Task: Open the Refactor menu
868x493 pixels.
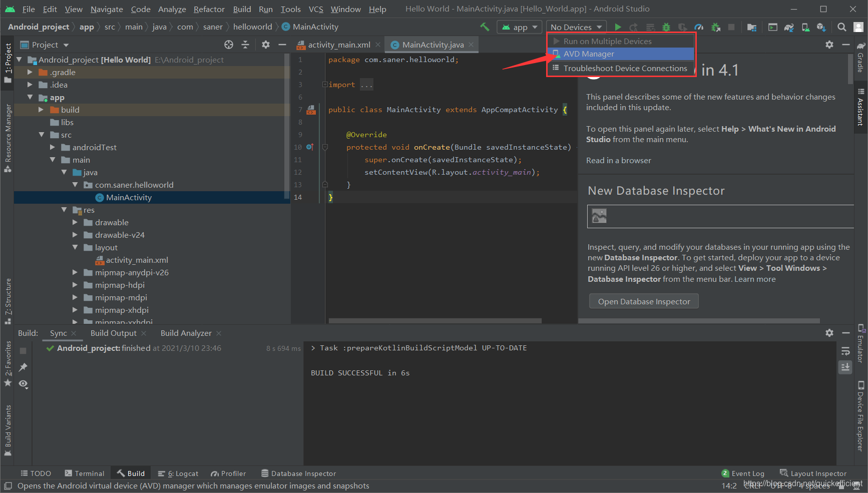Action: tap(209, 9)
